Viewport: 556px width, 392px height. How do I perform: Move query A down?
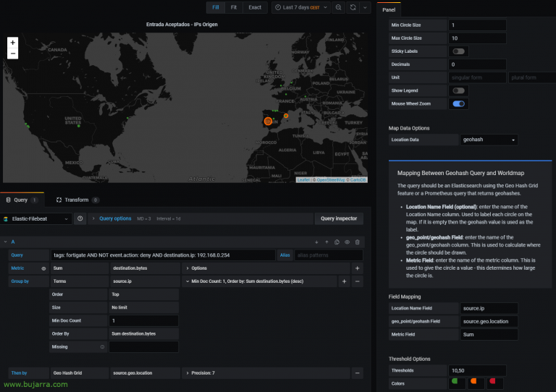316,242
